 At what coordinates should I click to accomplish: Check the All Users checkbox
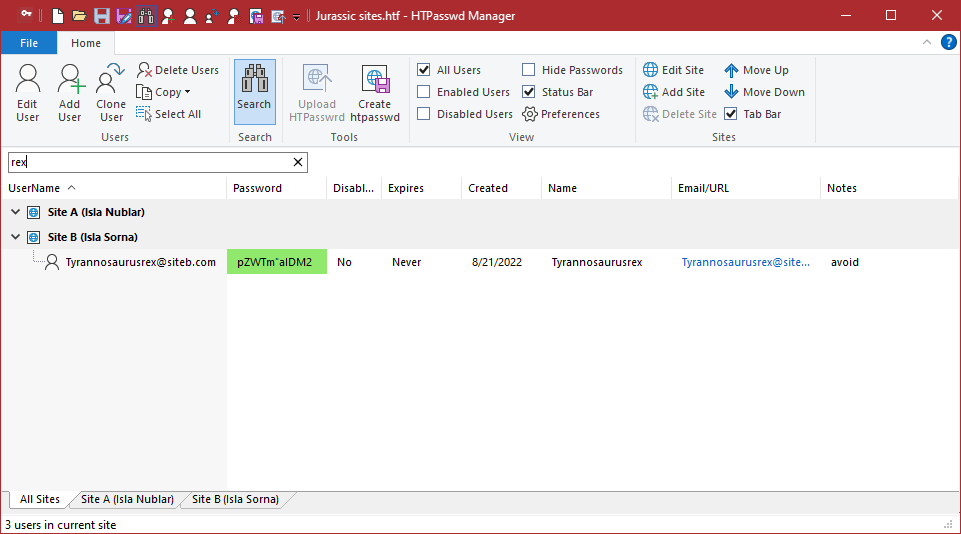[424, 70]
